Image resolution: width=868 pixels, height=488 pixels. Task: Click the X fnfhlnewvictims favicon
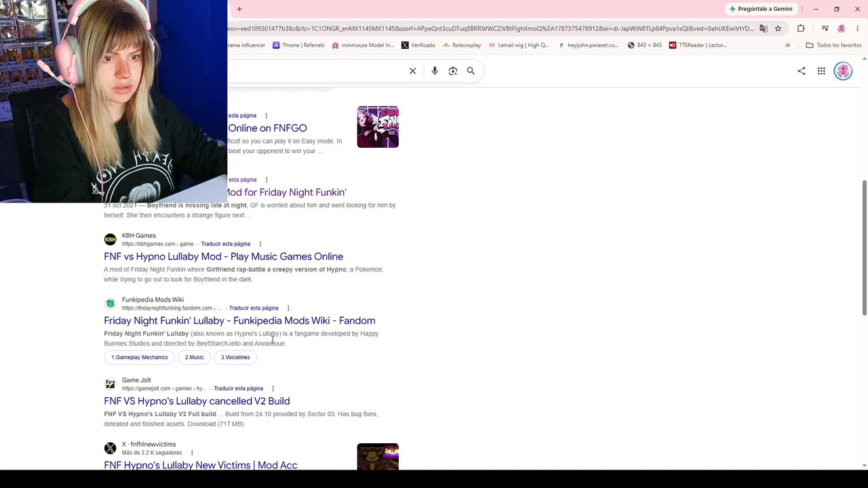click(110, 449)
